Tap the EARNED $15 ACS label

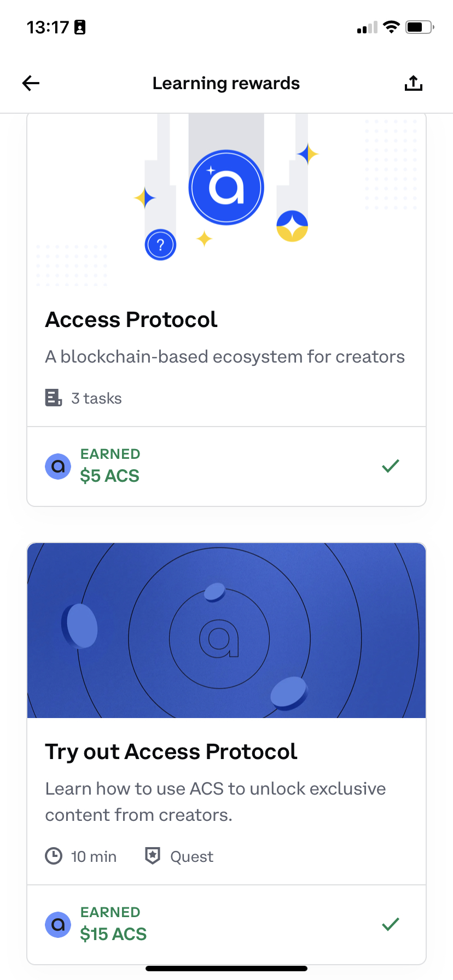click(x=113, y=924)
